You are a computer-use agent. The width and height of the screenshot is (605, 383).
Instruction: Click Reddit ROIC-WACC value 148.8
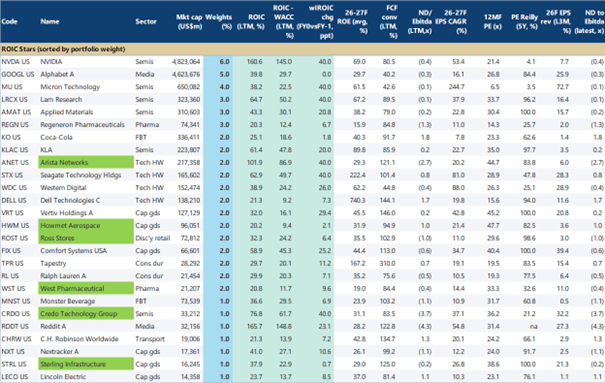tap(284, 326)
